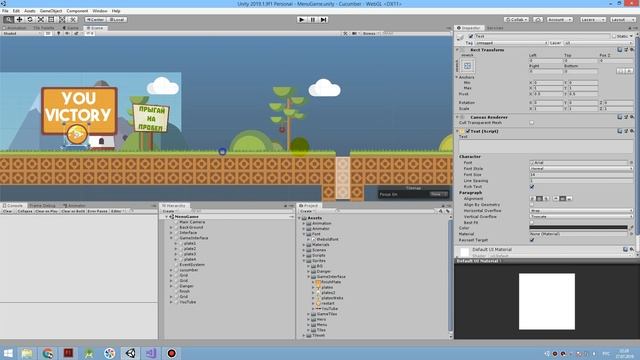Step one frame forward
The height and width of the screenshot is (360, 640).
click(323, 20)
